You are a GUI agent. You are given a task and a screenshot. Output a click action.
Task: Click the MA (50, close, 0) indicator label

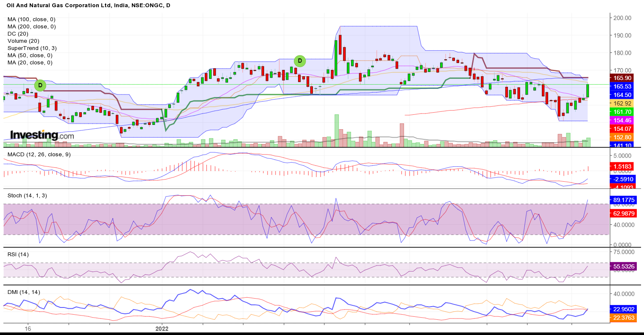(30, 55)
